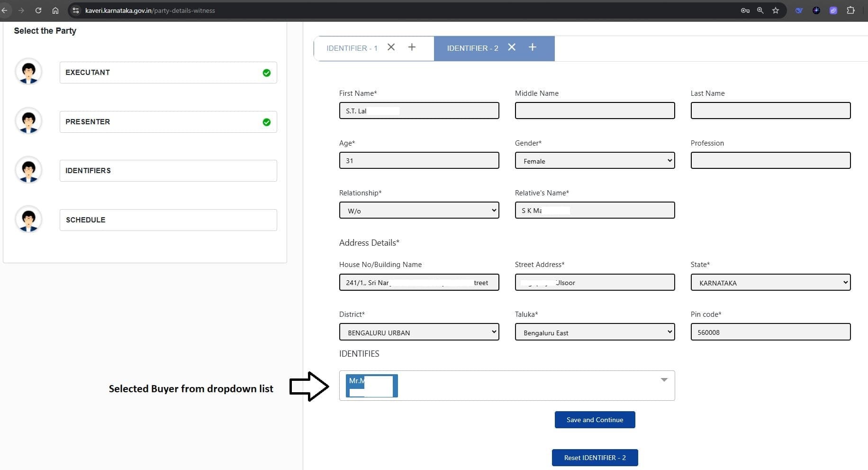Add new identifier using plus after IDENTIFIER - 2
The image size is (868, 470).
pos(533,47)
